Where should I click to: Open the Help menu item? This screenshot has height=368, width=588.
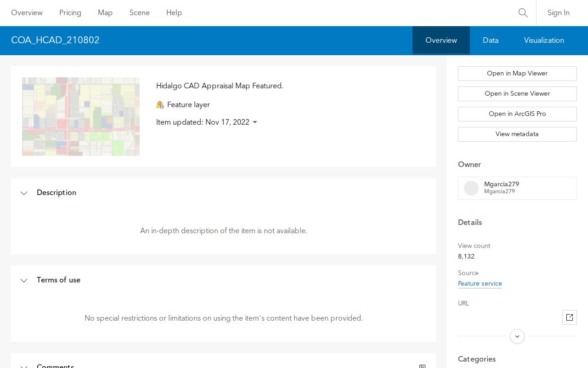(174, 13)
